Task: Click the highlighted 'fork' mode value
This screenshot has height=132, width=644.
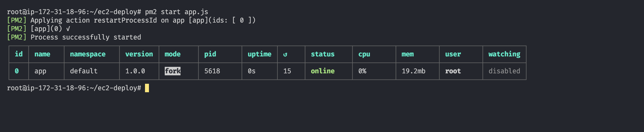Action: (173, 71)
